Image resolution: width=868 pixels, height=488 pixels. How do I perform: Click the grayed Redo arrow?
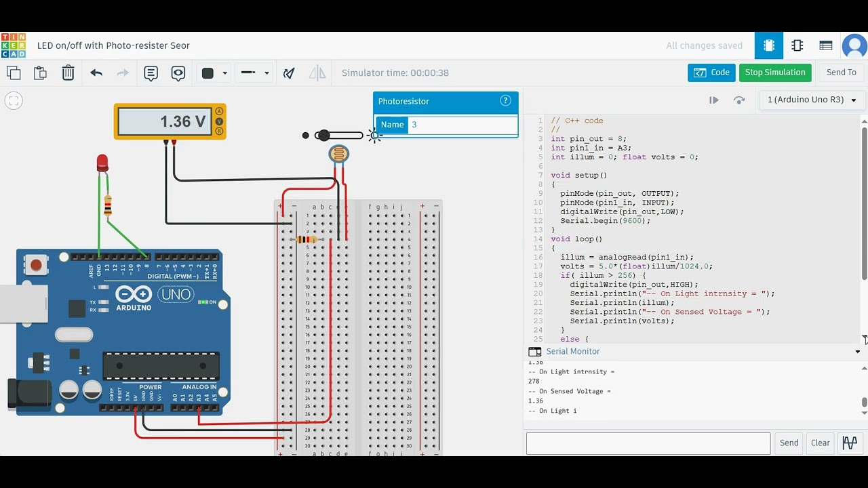click(x=123, y=73)
